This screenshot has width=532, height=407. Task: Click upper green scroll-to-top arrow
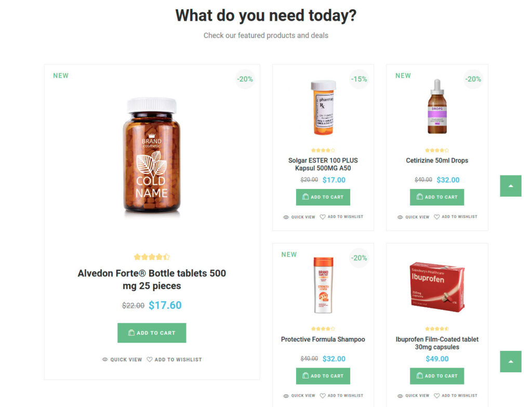click(x=510, y=186)
